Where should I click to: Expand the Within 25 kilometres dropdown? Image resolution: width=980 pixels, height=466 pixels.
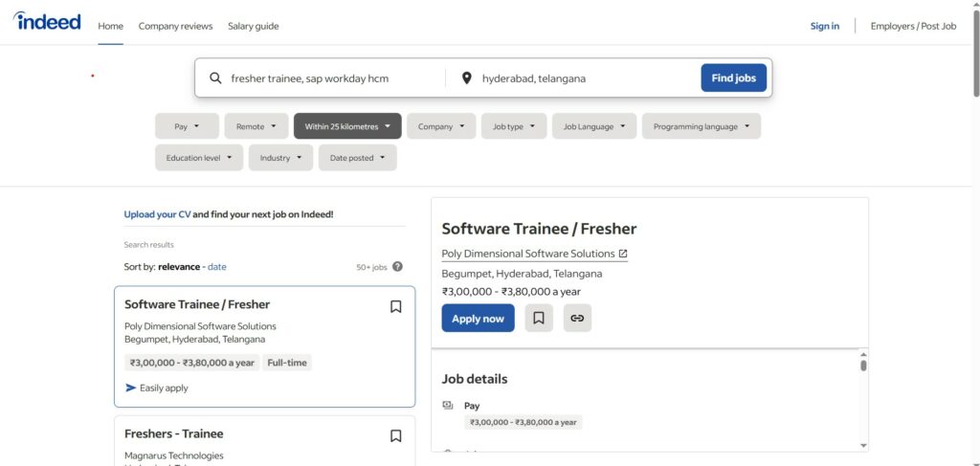[347, 126]
